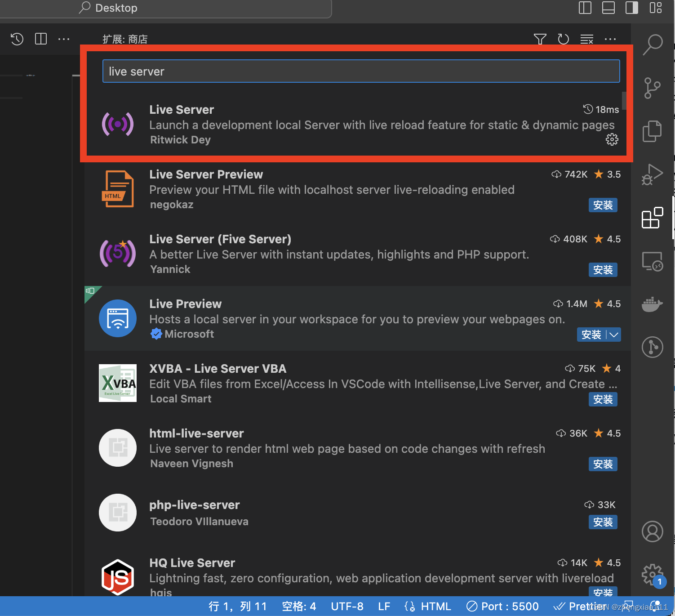The width and height of the screenshot is (675, 616).
Task: Open the Live Server manage gear
Action: (x=612, y=139)
